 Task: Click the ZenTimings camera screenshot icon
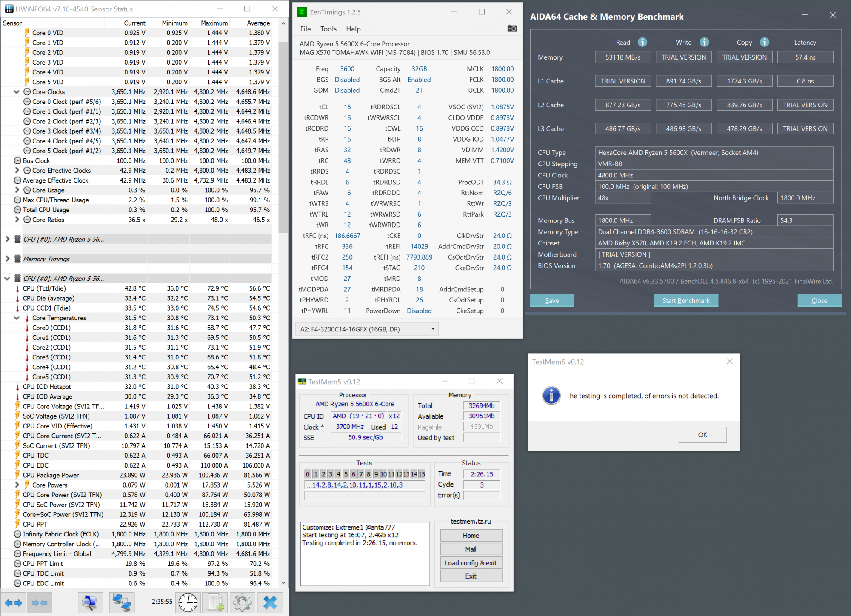(512, 29)
